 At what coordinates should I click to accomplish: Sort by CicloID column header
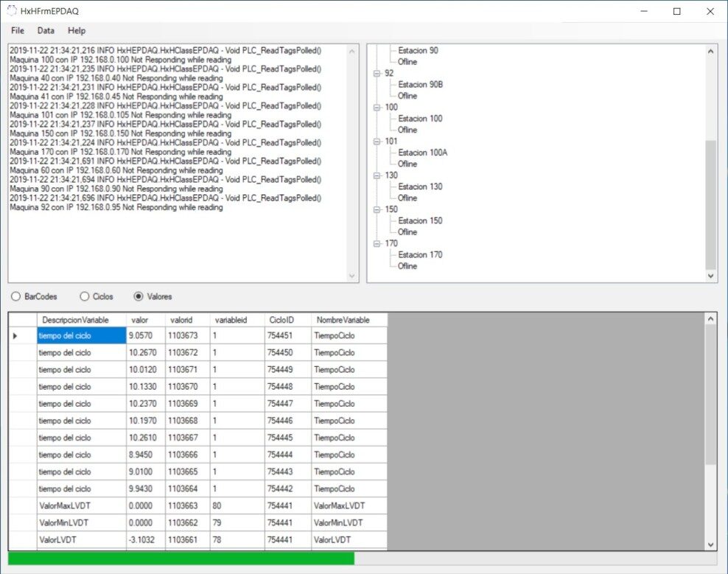point(288,320)
